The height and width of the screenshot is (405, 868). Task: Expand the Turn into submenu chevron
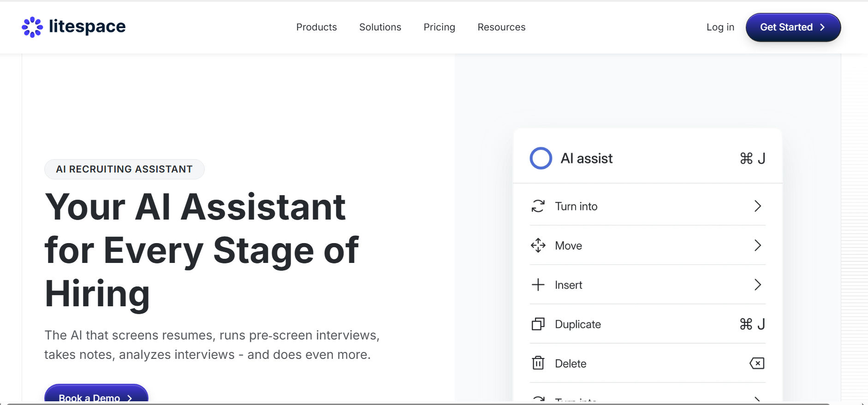(x=757, y=206)
